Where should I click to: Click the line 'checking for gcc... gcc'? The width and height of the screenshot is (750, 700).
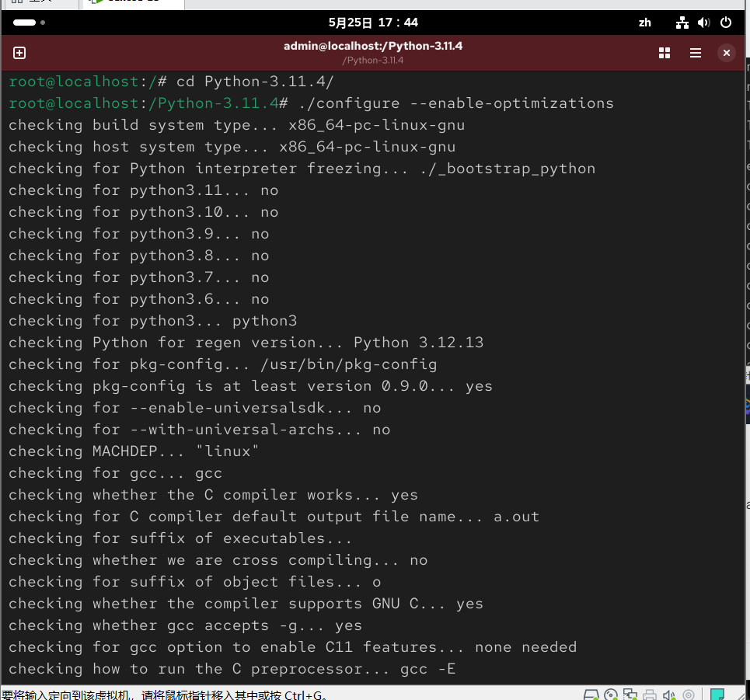point(115,473)
